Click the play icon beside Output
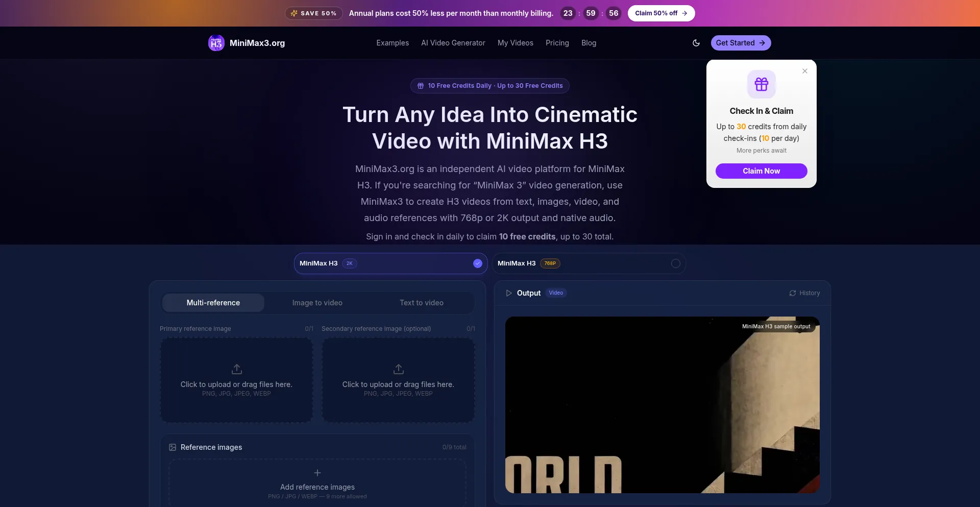 (509, 293)
